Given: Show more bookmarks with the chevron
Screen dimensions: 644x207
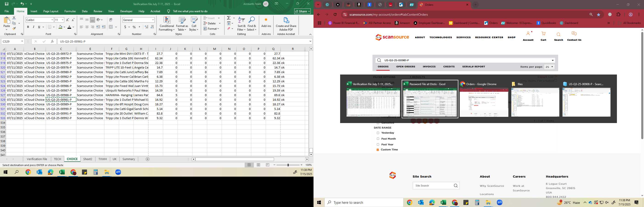Looking at the screenshot, I should coord(608,23).
